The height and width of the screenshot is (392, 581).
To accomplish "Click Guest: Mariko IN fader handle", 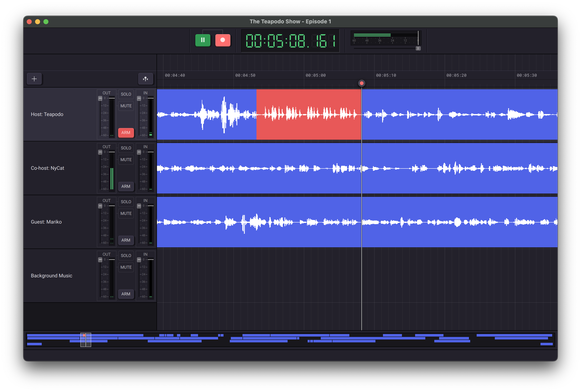I will pos(139,206).
